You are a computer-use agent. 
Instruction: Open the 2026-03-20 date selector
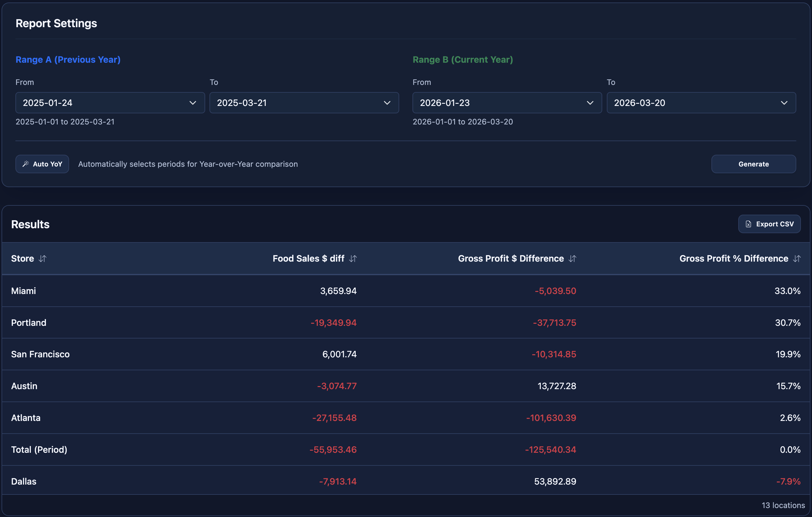tap(695, 103)
